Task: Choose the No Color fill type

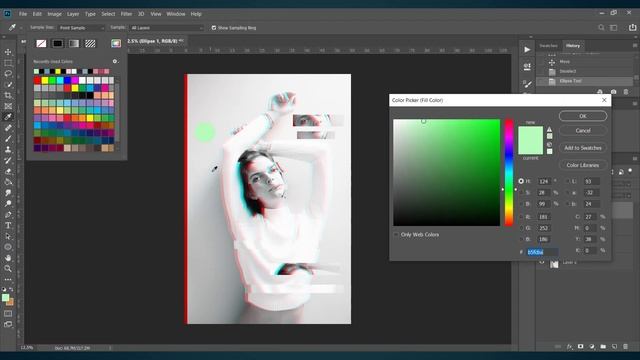Action: coord(41,43)
